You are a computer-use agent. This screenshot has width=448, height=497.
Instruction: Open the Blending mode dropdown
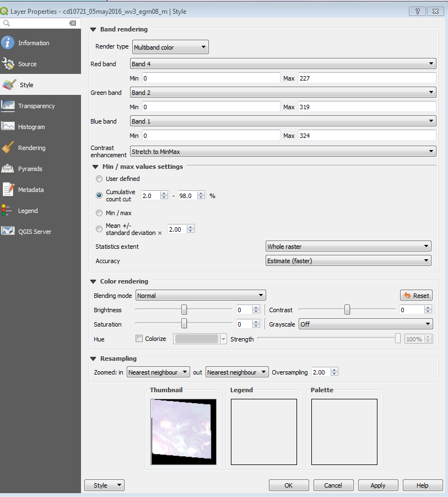coord(201,296)
